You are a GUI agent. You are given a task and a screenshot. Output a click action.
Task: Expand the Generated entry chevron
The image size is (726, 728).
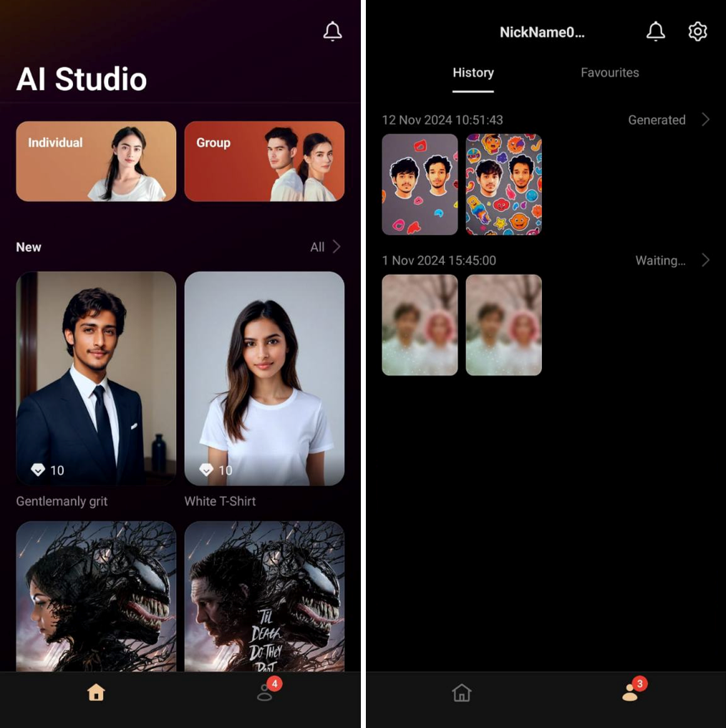[x=705, y=120]
